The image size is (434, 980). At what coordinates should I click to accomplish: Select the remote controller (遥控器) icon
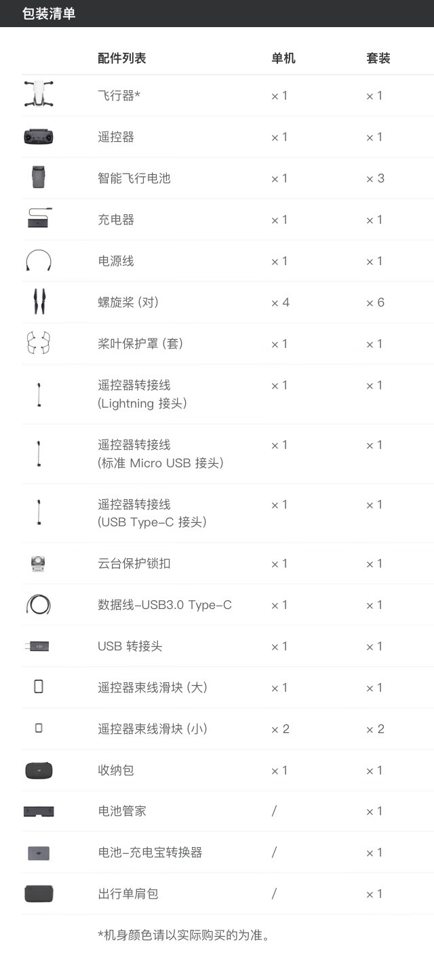(39, 137)
